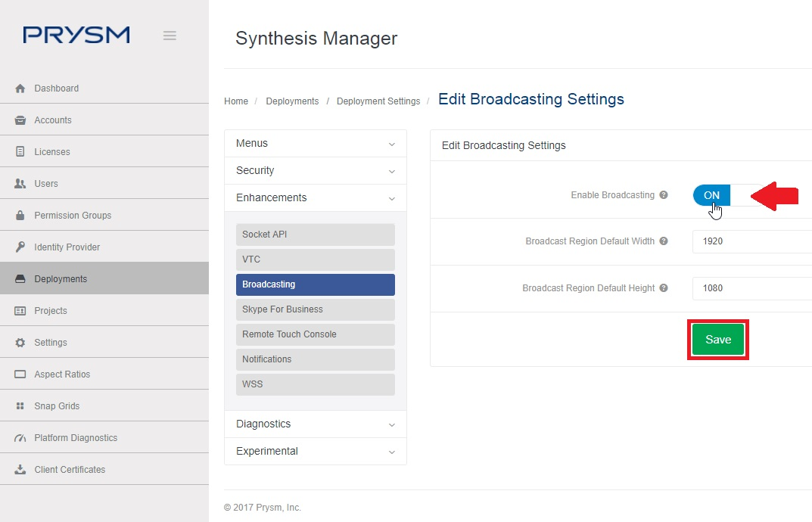
Task: Select the Broadcasting settings item
Action: pyautogui.click(x=316, y=284)
